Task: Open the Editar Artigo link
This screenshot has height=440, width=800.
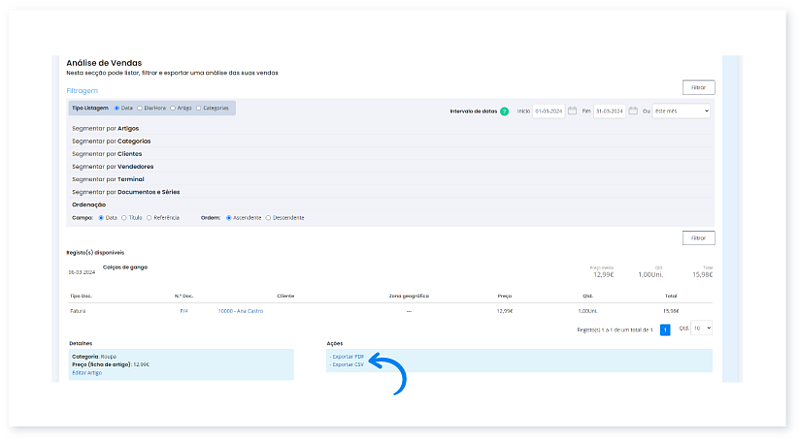Action: [90, 373]
